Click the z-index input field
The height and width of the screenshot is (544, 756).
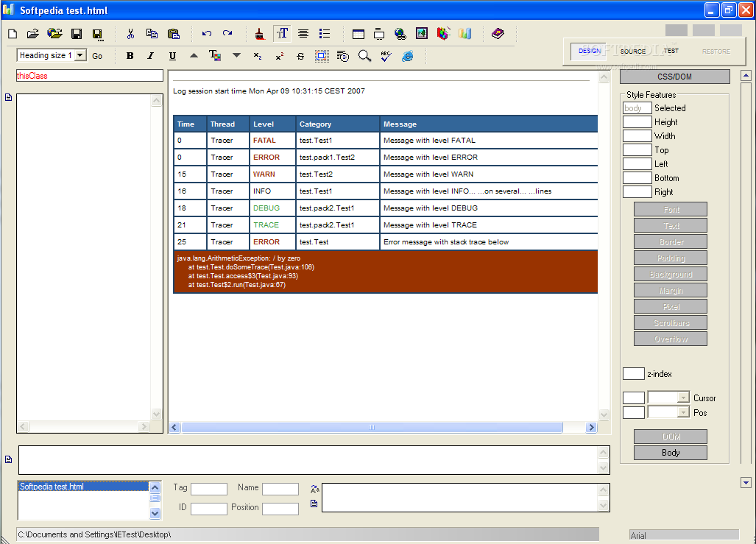pyautogui.click(x=633, y=374)
